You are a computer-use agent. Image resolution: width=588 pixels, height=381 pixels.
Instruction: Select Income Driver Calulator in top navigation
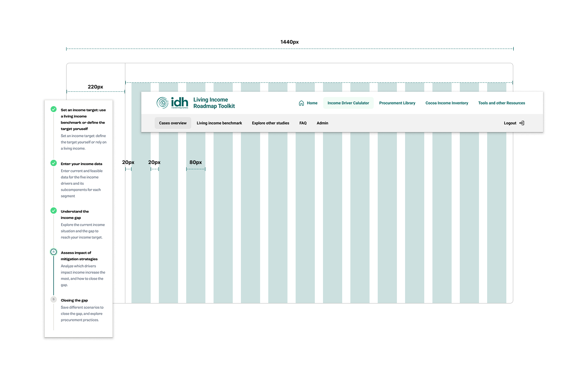coord(348,103)
